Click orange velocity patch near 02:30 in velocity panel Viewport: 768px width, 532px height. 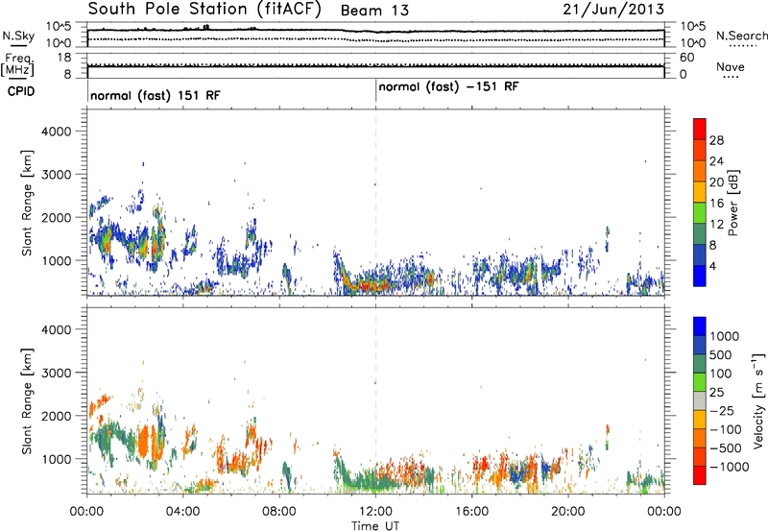tap(142, 441)
